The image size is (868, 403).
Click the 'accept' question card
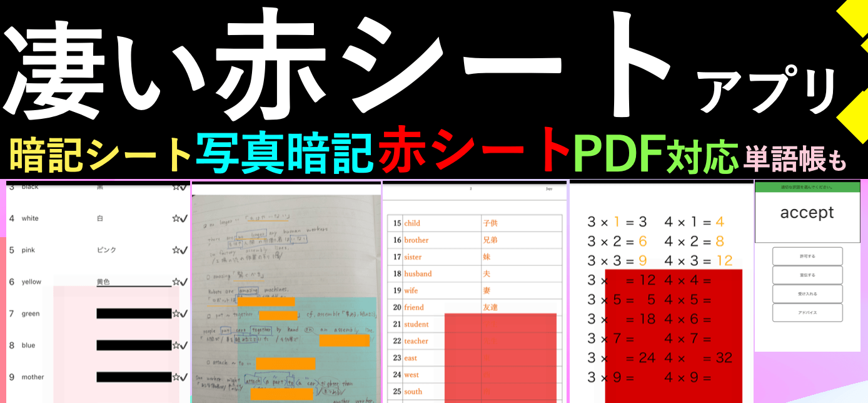pos(807,213)
